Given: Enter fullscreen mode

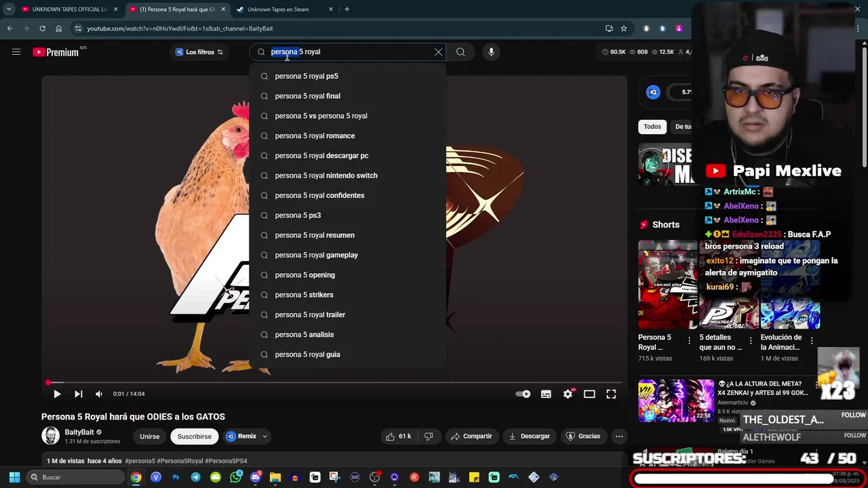Looking at the screenshot, I should [x=611, y=394].
